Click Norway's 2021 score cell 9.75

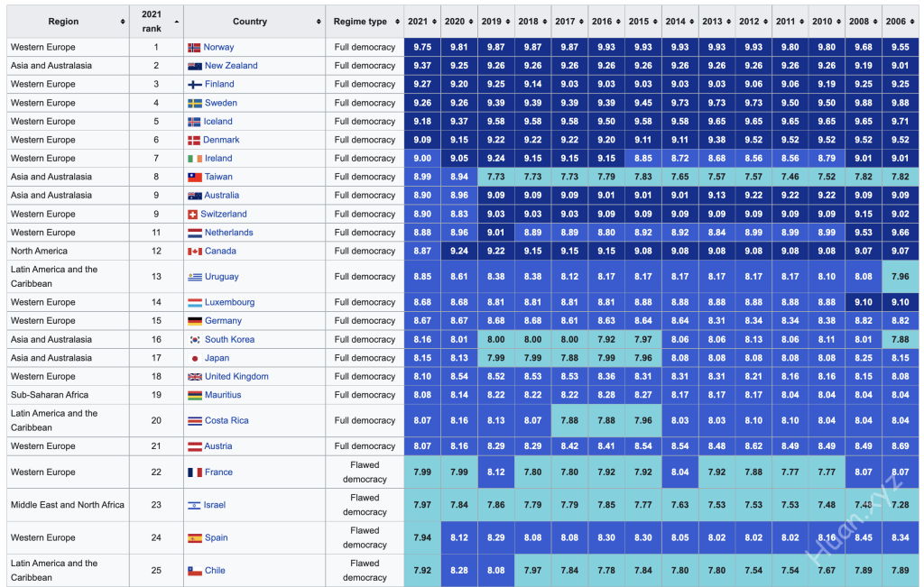coord(421,47)
